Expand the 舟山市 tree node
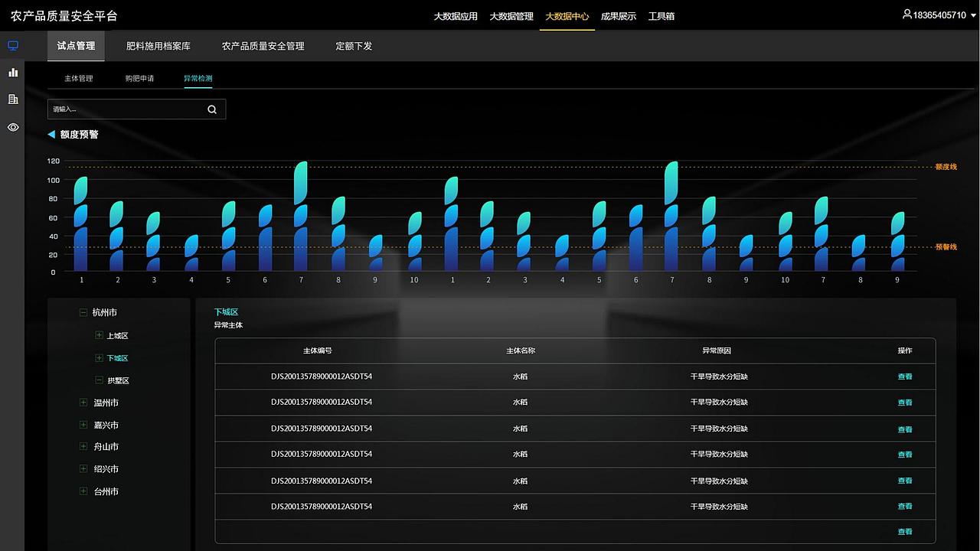This screenshot has height=551, width=980. [x=83, y=446]
